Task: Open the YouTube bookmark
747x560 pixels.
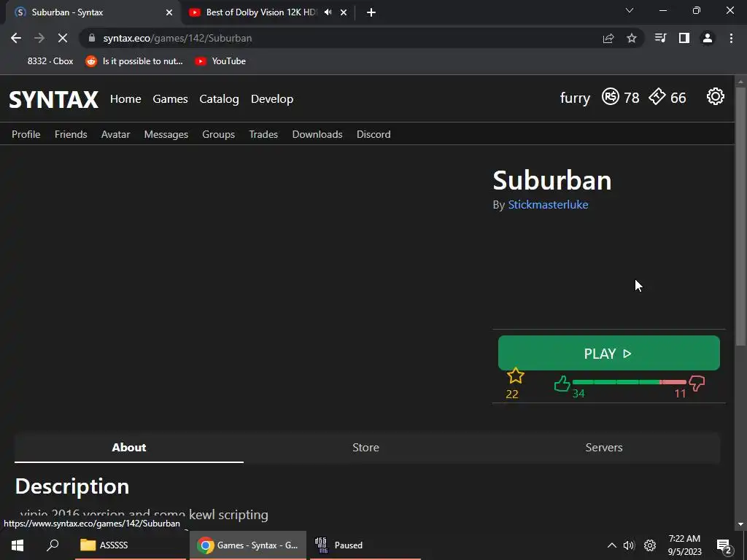Action: [x=220, y=61]
